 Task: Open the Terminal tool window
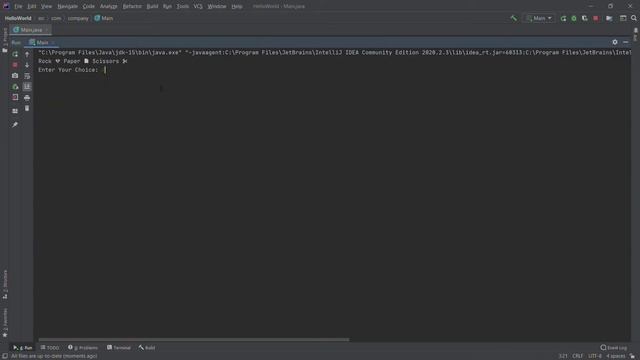[x=119, y=348]
